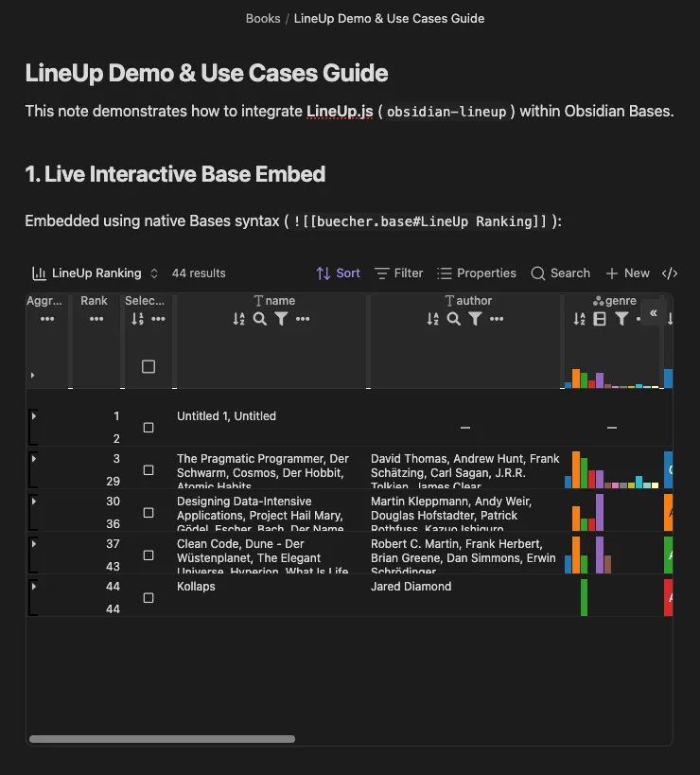The image size is (700, 775).
Task: Click 'LineUp Demo & Use Cases Guide' breadcrumb
Action: coord(390,19)
